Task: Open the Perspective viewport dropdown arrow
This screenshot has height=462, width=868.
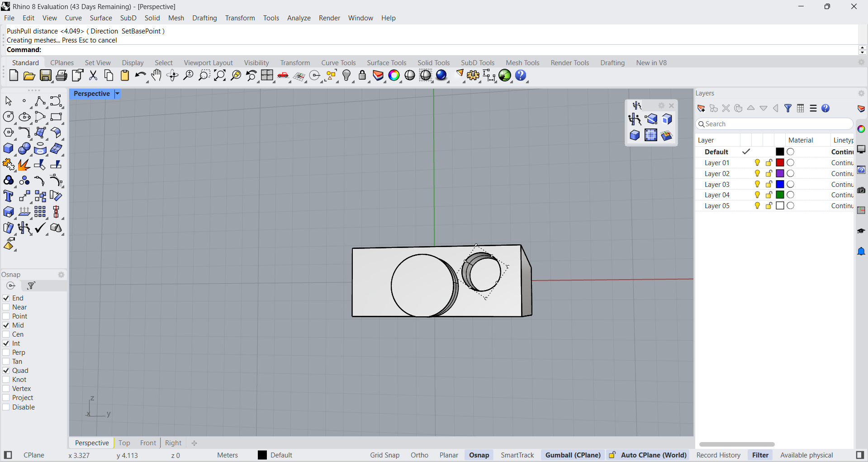Action: pos(117,94)
